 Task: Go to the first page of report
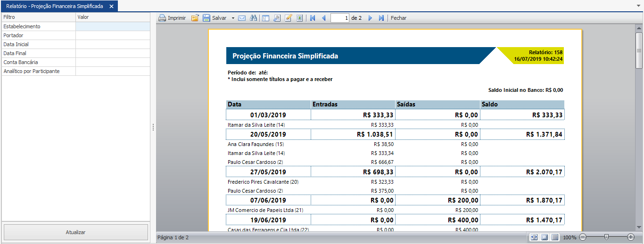(312, 18)
